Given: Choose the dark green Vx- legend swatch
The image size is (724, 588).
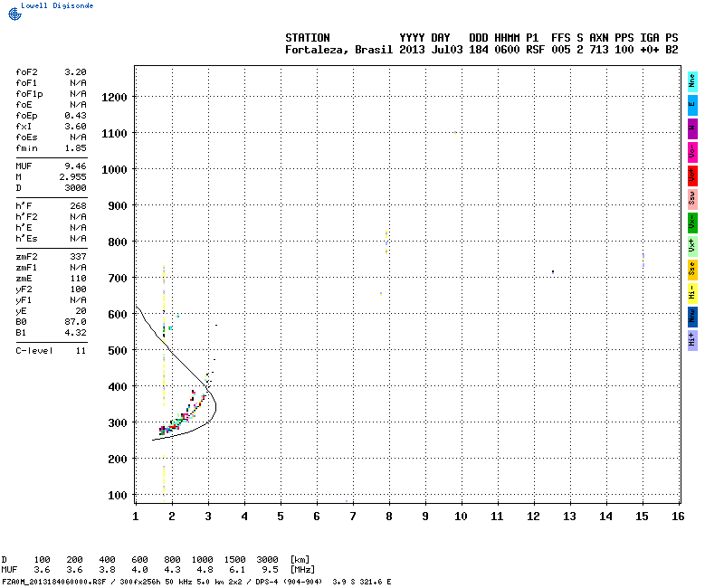Looking at the screenshot, I should click(x=692, y=223).
